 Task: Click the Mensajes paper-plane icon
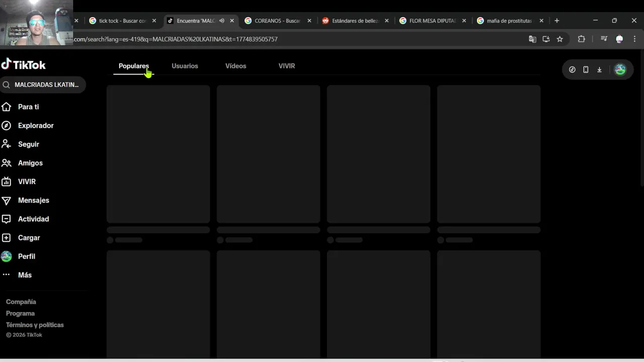(6, 200)
